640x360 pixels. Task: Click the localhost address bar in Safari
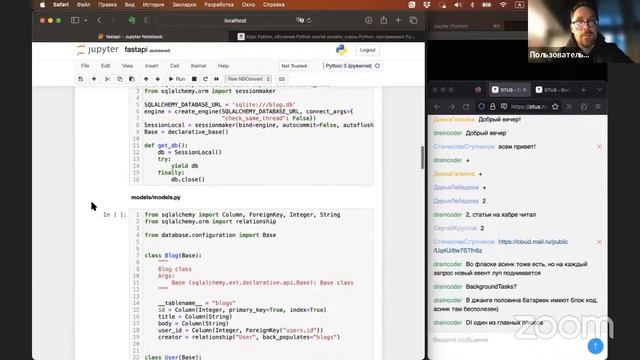(x=235, y=20)
